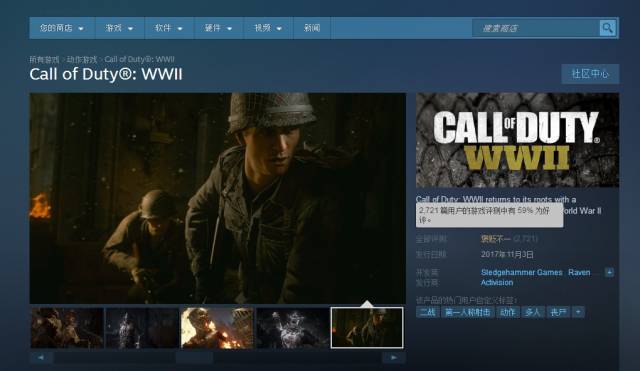Select the first screenshot thumbnail

click(67, 328)
